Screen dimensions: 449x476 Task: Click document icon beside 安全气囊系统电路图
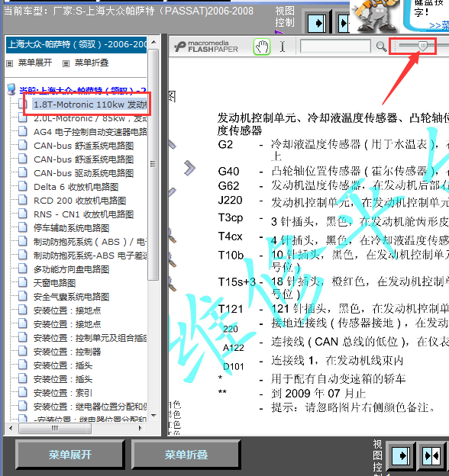point(22,296)
